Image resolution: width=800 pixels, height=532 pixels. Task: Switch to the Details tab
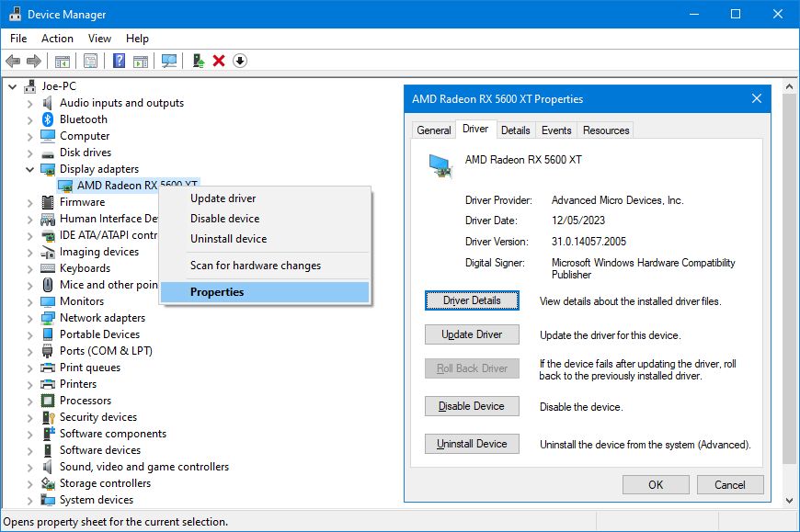coord(515,130)
